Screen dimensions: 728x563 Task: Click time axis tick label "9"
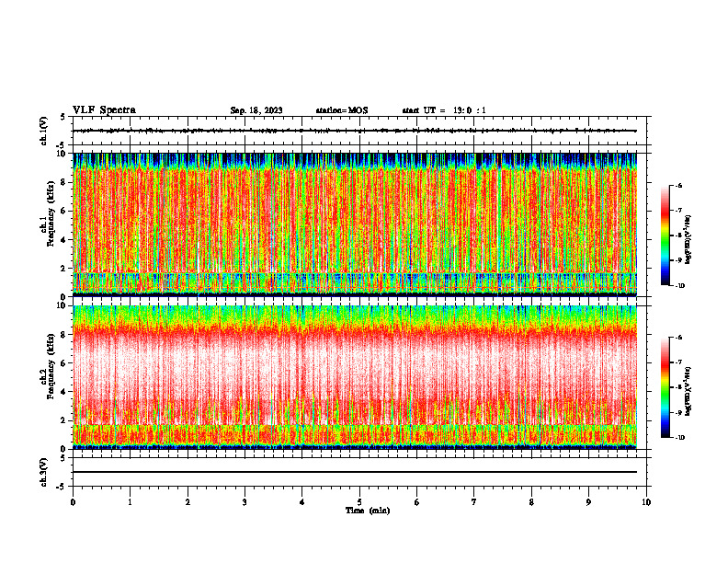(588, 502)
